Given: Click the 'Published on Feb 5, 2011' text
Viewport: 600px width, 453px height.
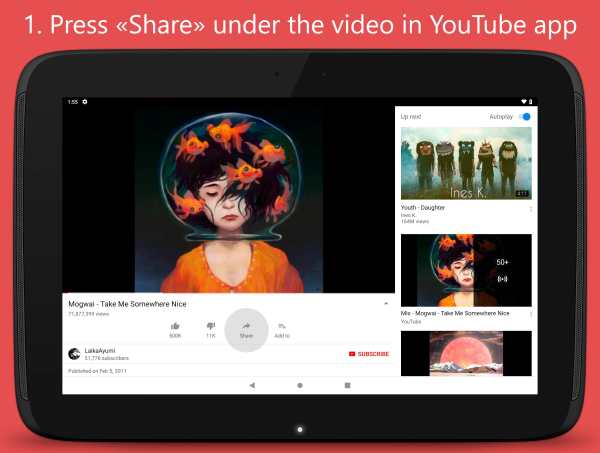Looking at the screenshot, I should click(97, 371).
